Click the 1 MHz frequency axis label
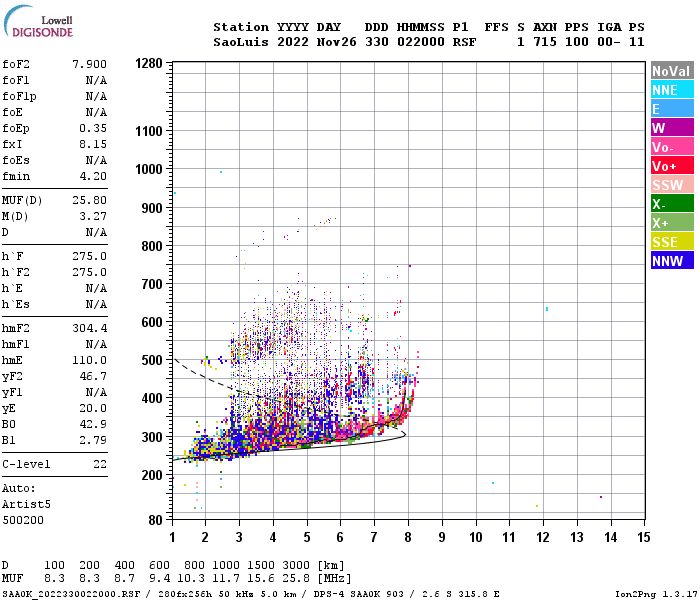 (172, 537)
